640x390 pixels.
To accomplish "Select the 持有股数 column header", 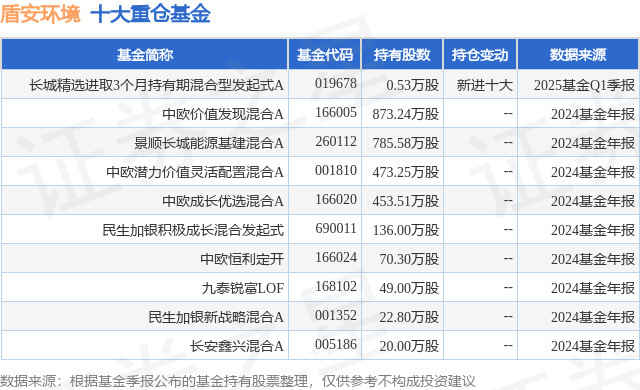I will (x=402, y=55).
